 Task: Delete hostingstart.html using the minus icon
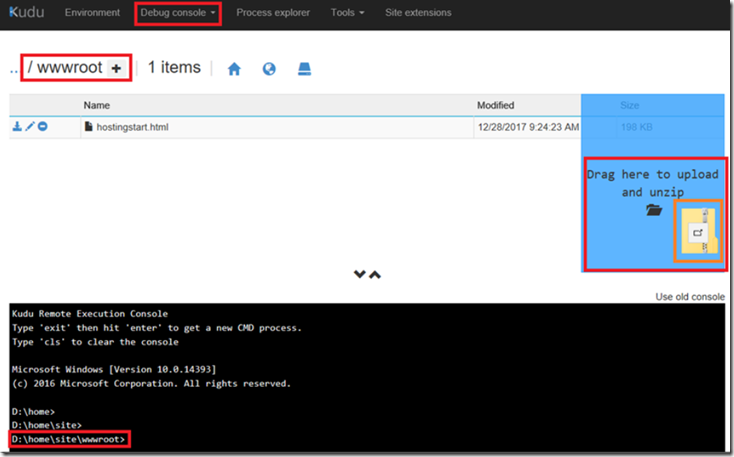(x=43, y=126)
